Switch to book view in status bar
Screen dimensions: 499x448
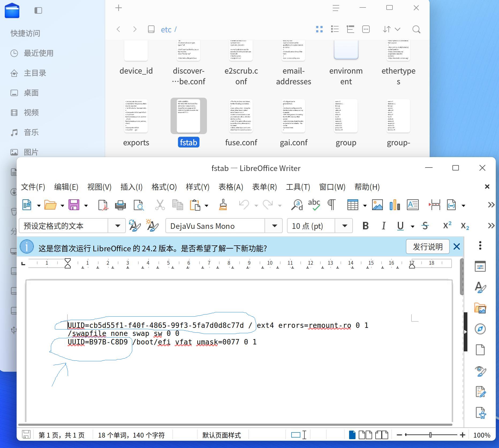tap(382, 435)
